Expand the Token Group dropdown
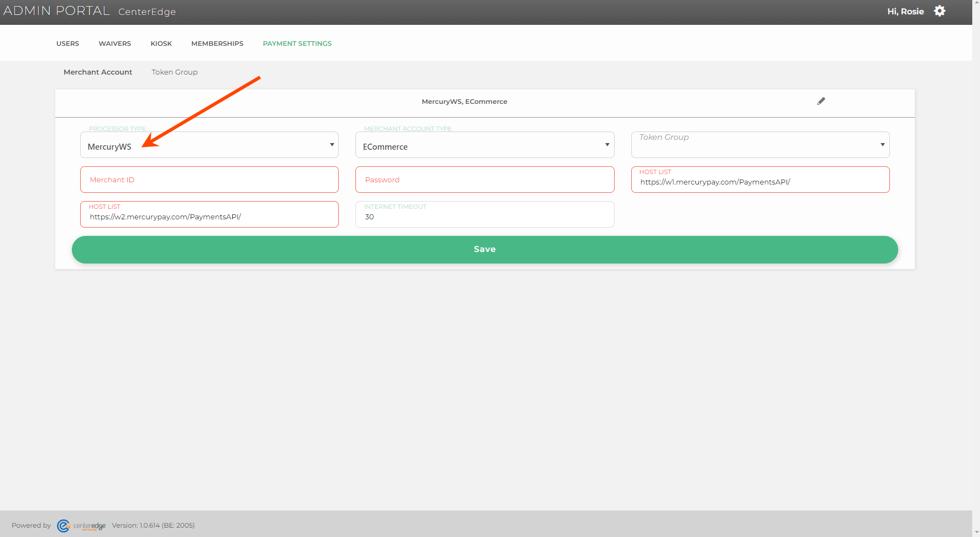Viewport: 980px width, 537px height. point(760,145)
